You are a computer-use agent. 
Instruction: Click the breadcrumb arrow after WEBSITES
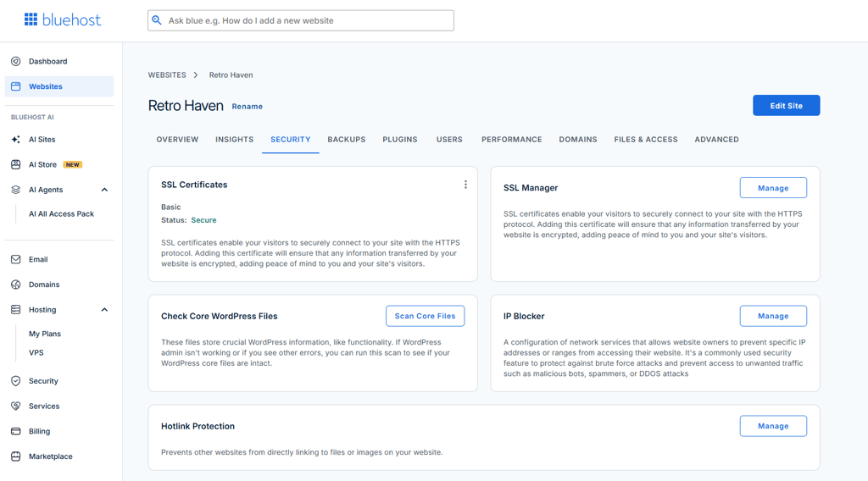coord(196,75)
